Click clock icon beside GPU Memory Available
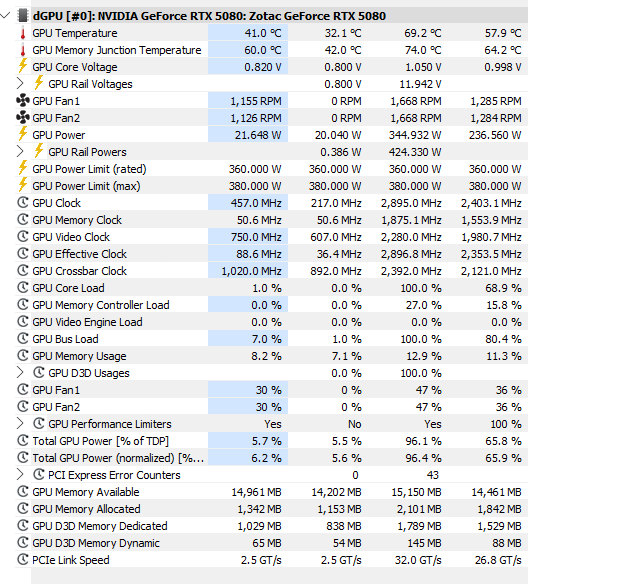The width and height of the screenshot is (629, 584). pos(23,491)
